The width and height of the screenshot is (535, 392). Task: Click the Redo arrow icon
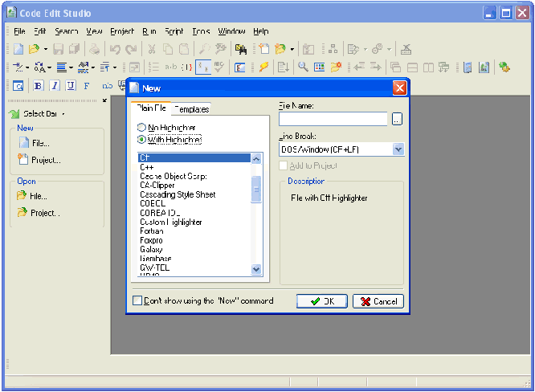point(131,49)
